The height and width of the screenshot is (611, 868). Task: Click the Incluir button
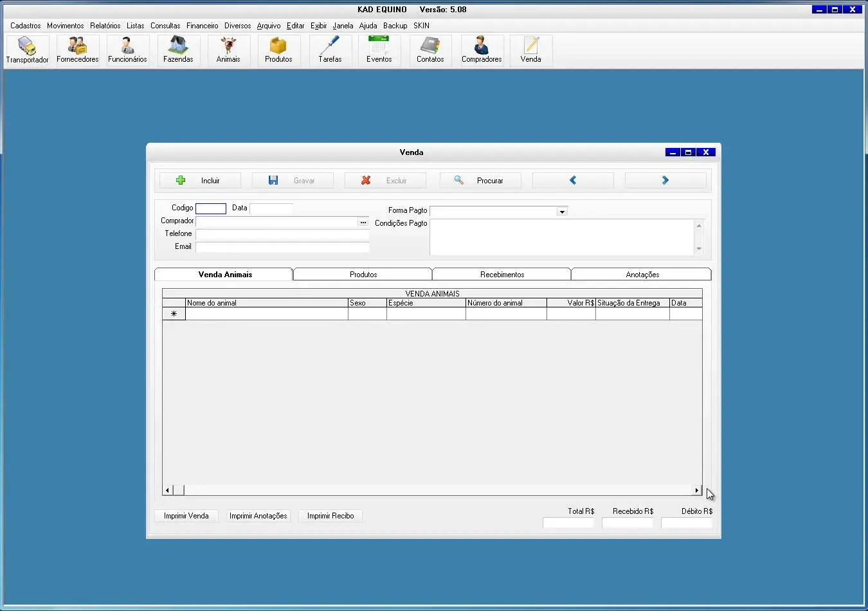pyautogui.click(x=200, y=181)
